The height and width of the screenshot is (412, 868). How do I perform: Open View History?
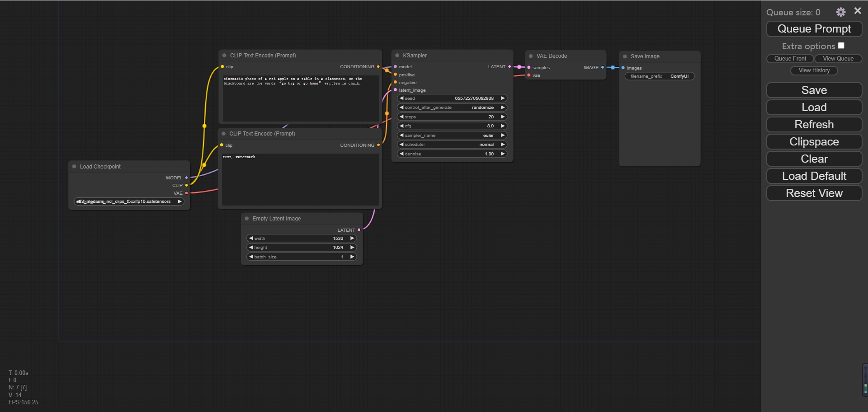tap(814, 70)
